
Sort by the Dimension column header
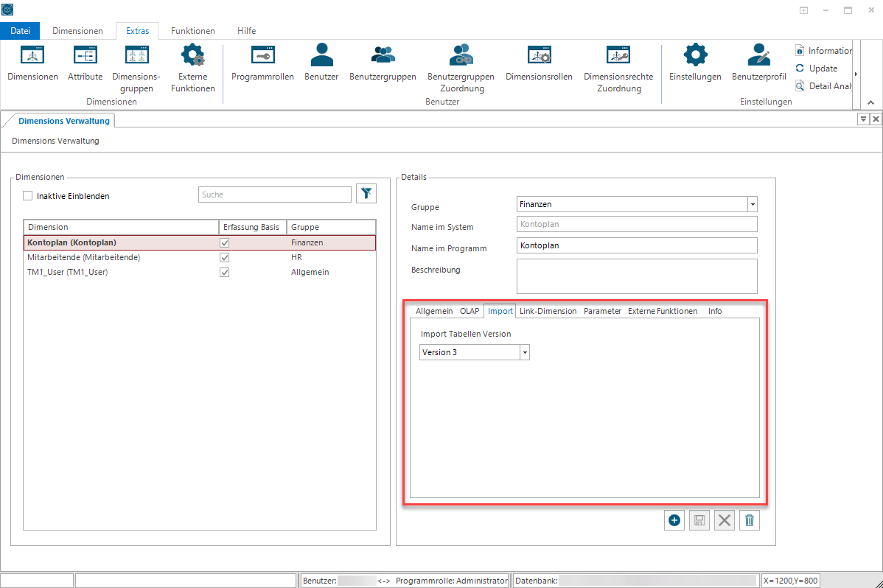click(x=121, y=227)
